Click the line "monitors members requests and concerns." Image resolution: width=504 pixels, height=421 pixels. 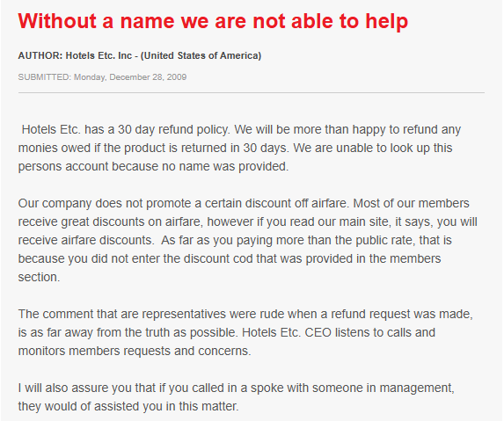(x=135, y=352)
